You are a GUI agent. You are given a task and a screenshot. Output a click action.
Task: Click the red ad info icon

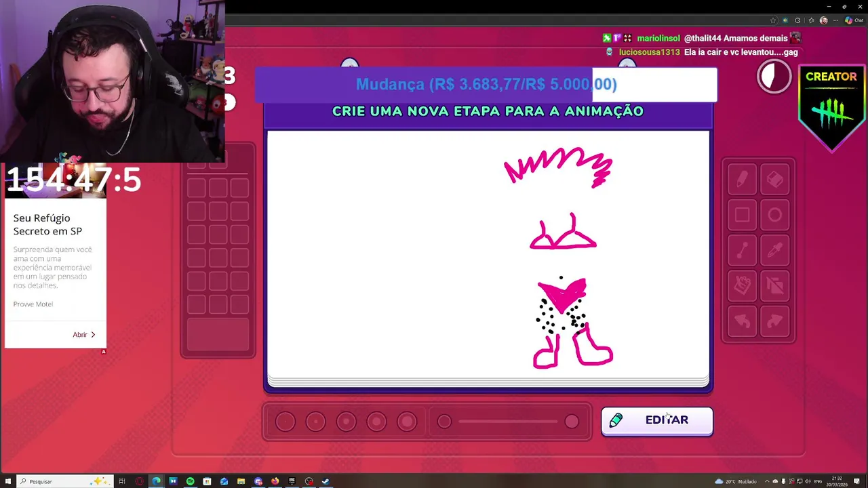coord(104,351)
